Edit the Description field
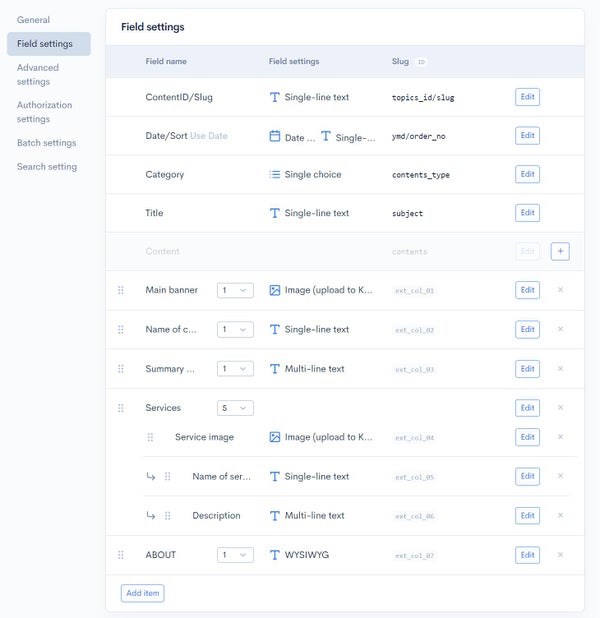 pyautogui.click(x=527, y=516)
